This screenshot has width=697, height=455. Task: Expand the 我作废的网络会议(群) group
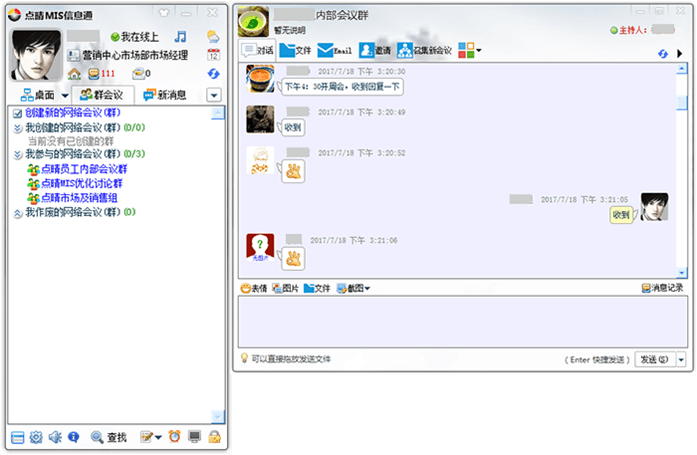18,213
